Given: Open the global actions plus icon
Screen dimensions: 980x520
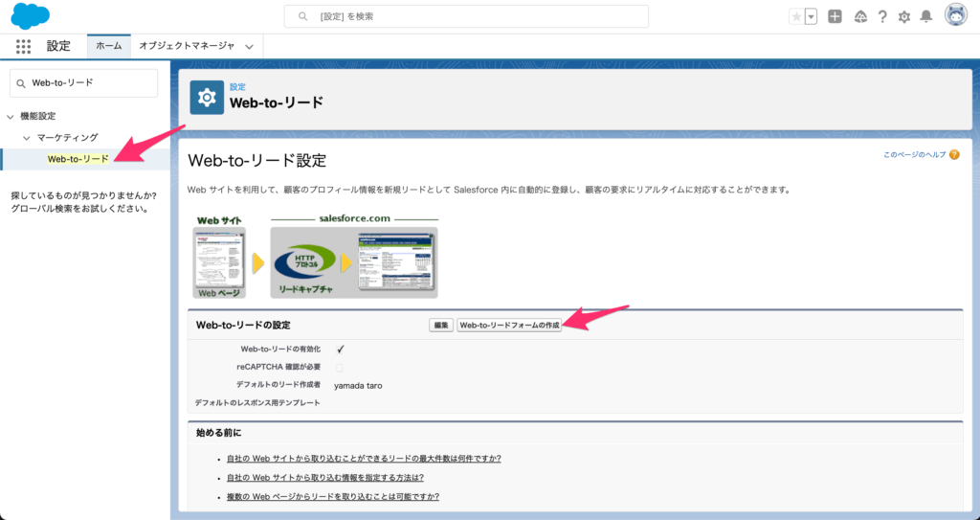Looking at the screenshot, I should [835, 17].
